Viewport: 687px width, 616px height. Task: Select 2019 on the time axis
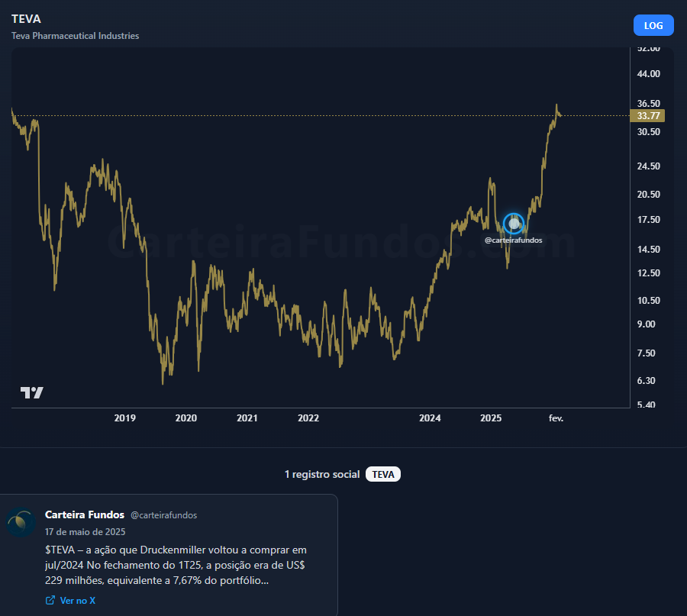124,418
